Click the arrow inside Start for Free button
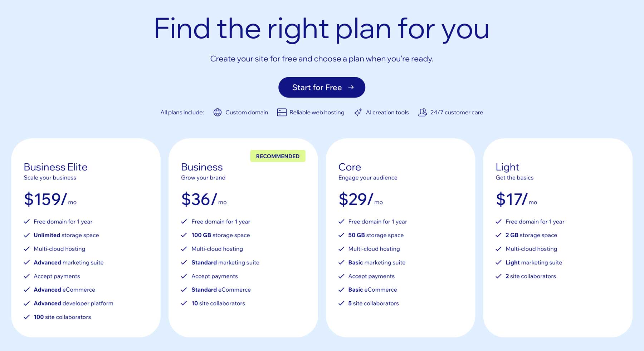Image resolution: width=644 pixels, height=351 pixels. pyautogui.click(x=352, y=87)
